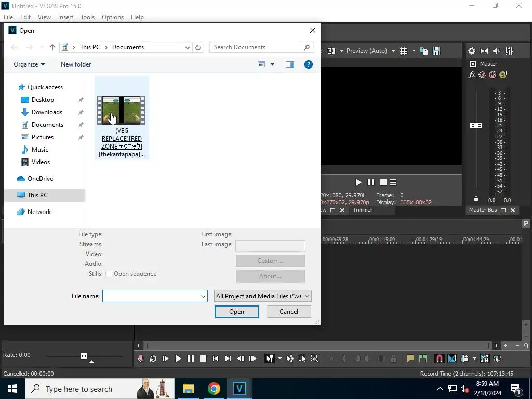Open the Edit menu
Screen dimensions: 532x399
point(25,17)
